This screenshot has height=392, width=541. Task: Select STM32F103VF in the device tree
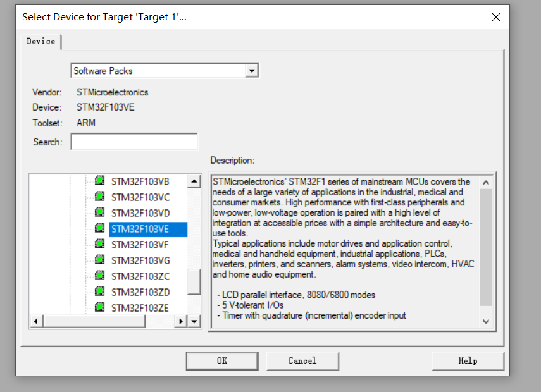(x=140, y=245)
